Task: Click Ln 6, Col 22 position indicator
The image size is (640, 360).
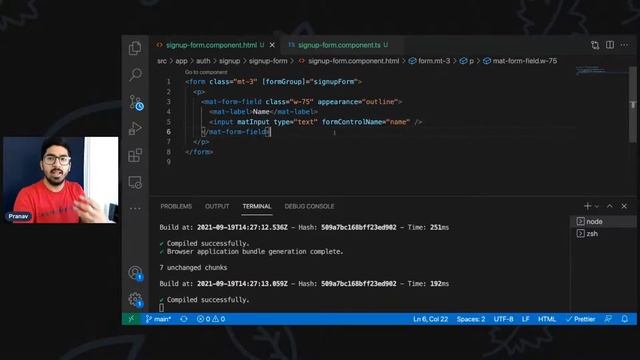Action: 430,319
